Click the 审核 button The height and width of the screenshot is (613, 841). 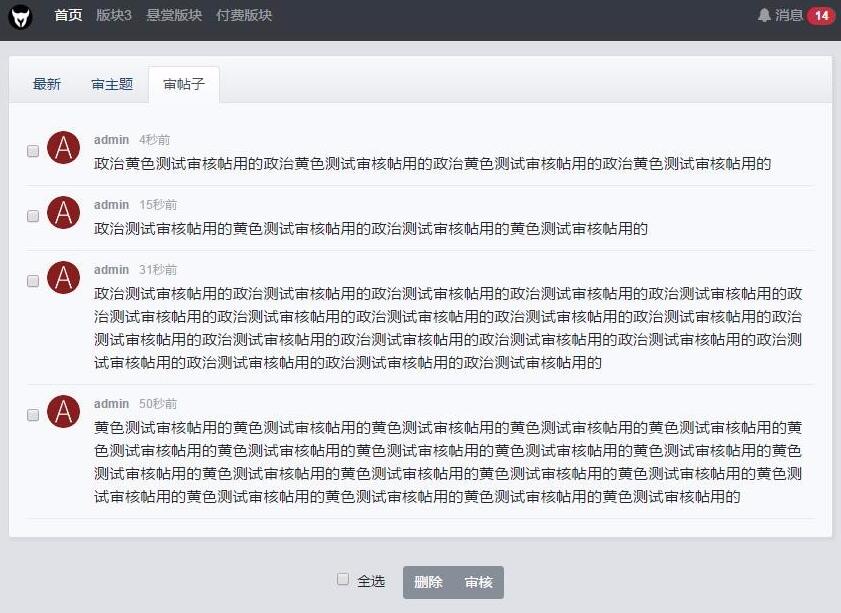coord(478,582)
